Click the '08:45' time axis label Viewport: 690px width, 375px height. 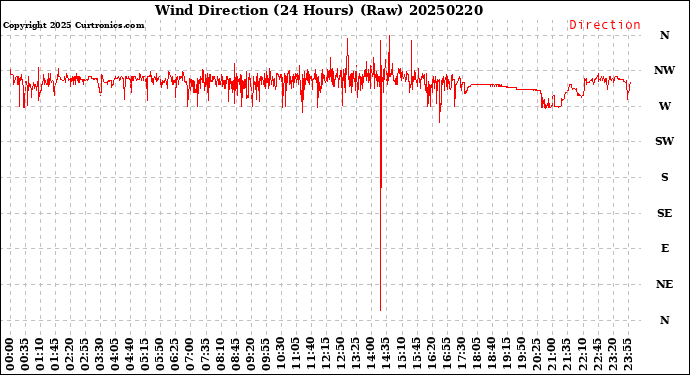[235, 355]
